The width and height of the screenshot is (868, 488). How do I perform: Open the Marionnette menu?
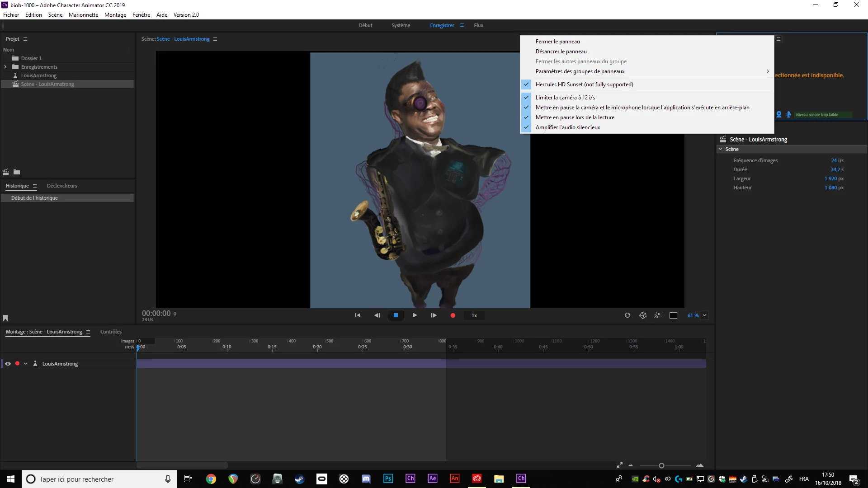[x=83, y=15]
